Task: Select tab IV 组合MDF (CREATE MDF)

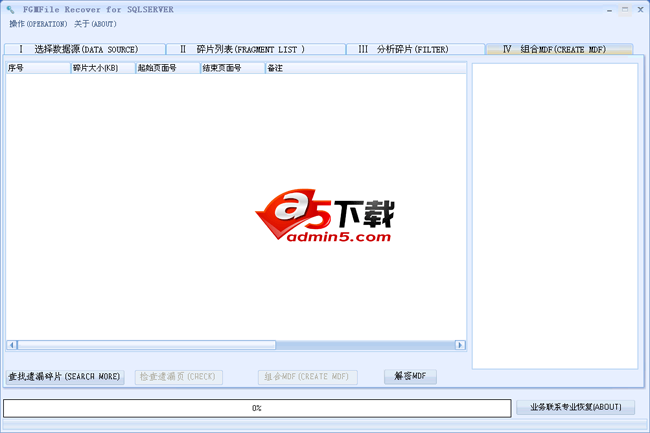Action: (559, 49)
